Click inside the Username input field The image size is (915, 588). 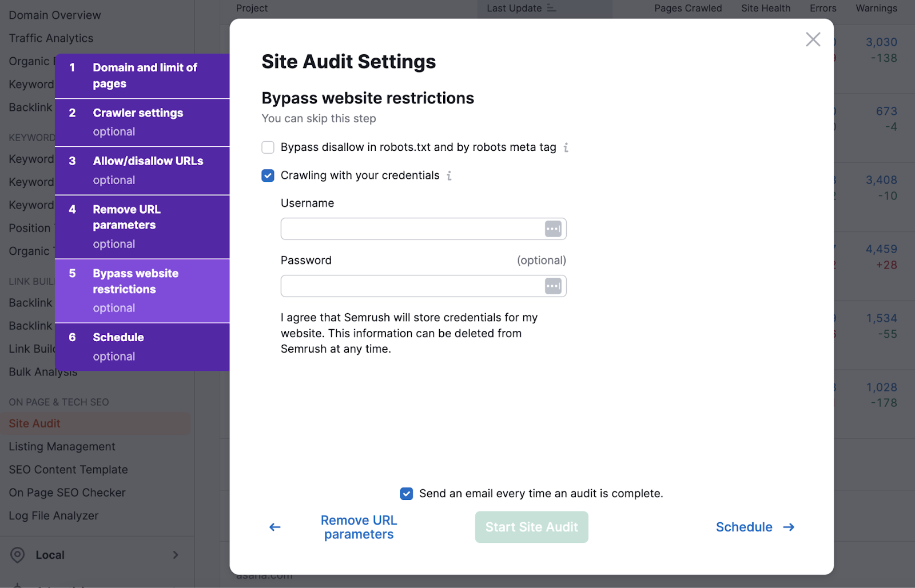pyautogui.click(x=412, y=228)
